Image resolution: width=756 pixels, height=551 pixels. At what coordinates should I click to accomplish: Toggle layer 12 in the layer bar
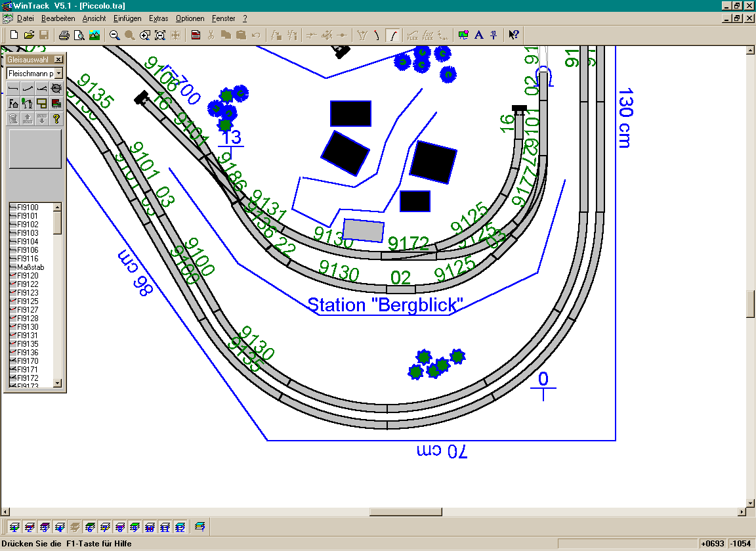point(180,527)
